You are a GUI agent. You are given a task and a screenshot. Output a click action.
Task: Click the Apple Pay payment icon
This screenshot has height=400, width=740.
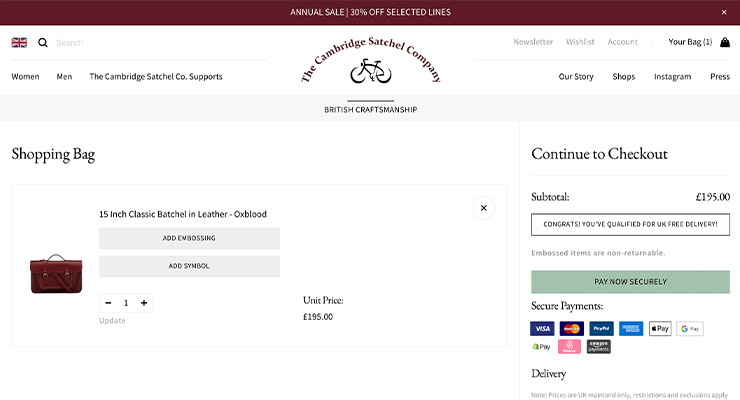(660, 328)
